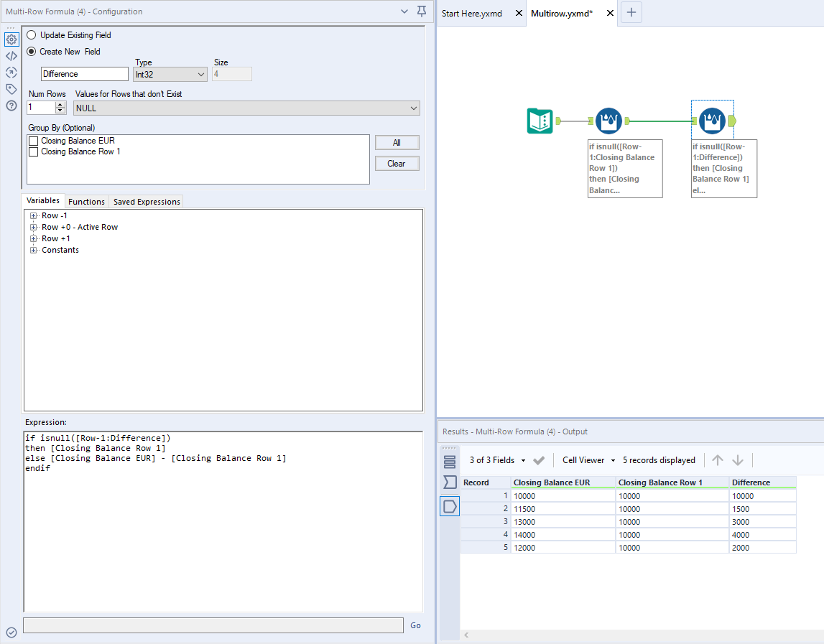The image size is (824, 644).
Task: Click the search field next to Go
Action: [x=212, y=625]
